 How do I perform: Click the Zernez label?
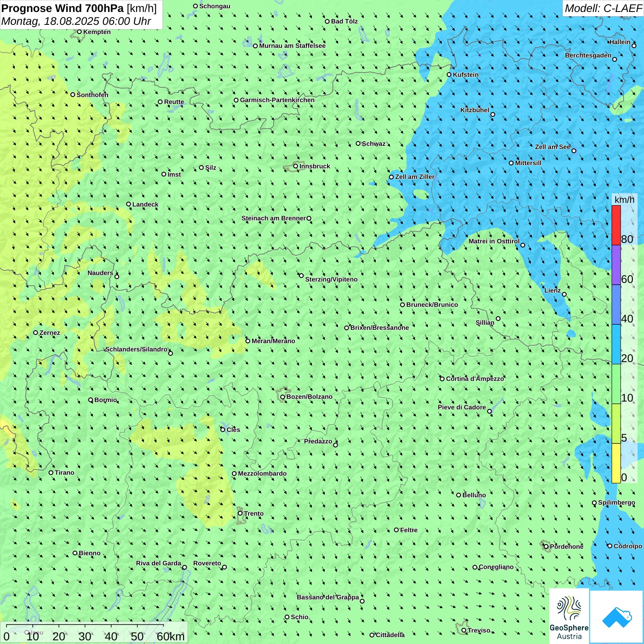(x=50, y=333)
